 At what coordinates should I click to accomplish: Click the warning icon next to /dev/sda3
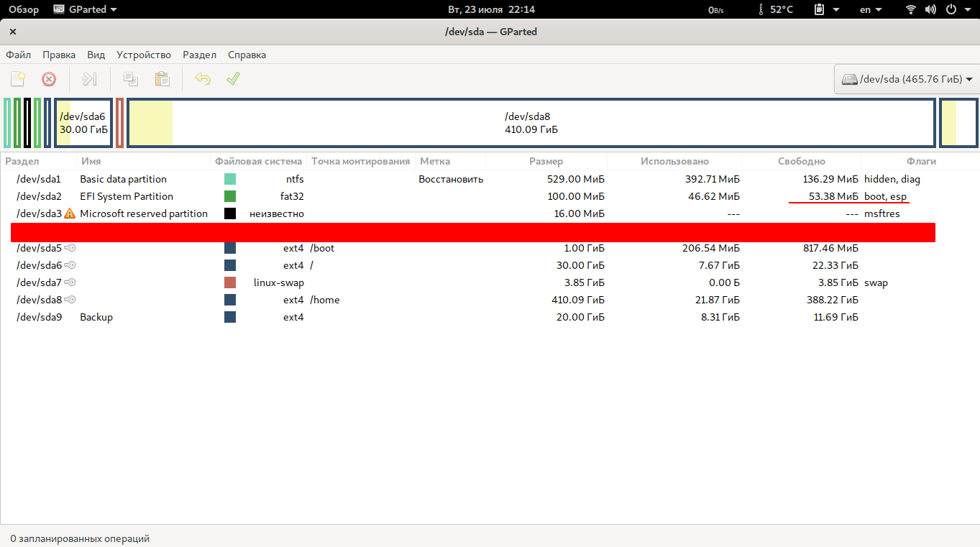pyautogui.click(x=70, y=213)
